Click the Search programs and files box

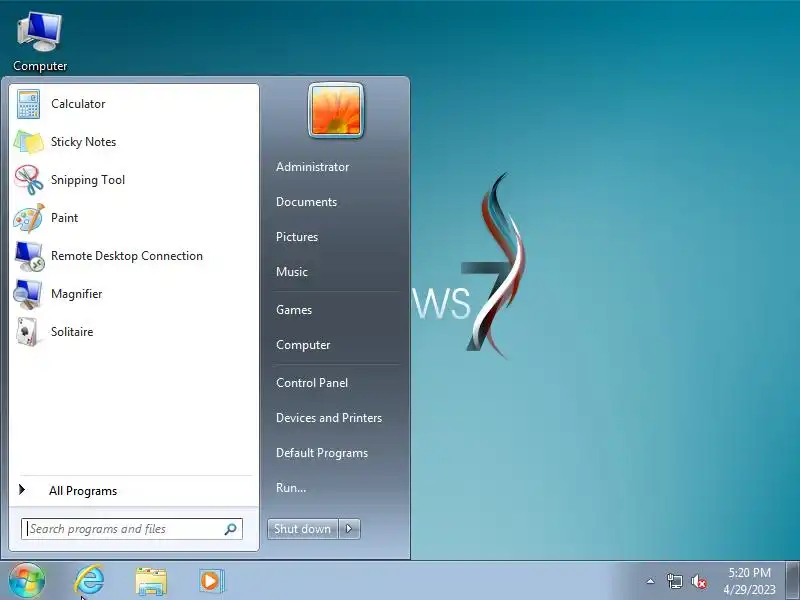click(132, 529)
